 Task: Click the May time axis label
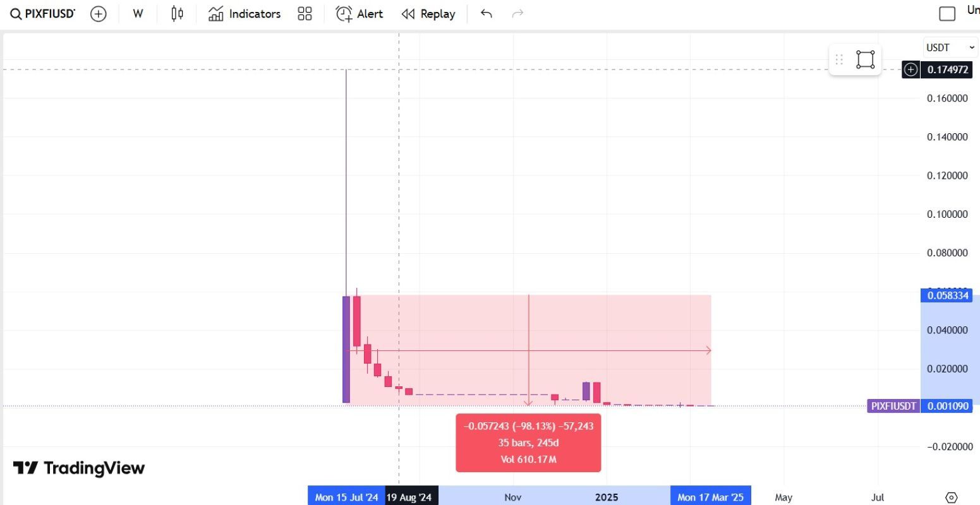coord(783,497)
